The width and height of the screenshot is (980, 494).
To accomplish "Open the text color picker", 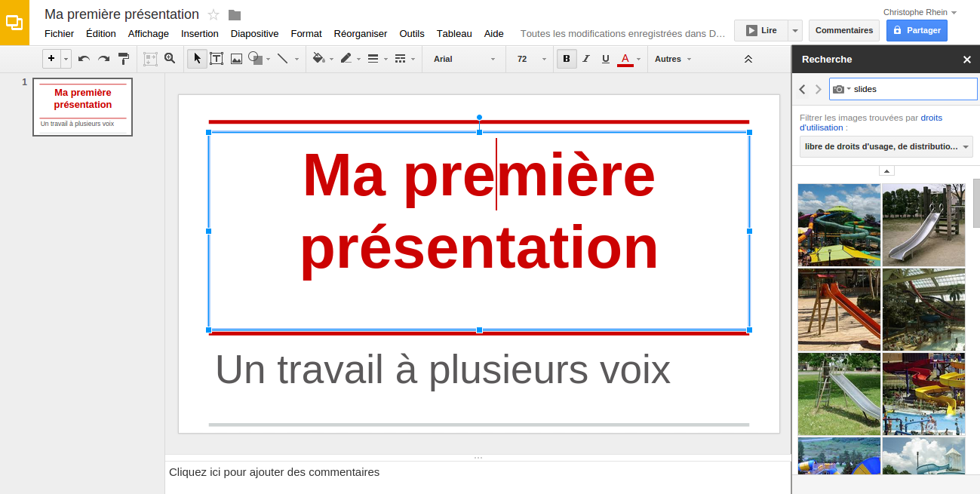I will pyautogui.click(x=624, y=59).
